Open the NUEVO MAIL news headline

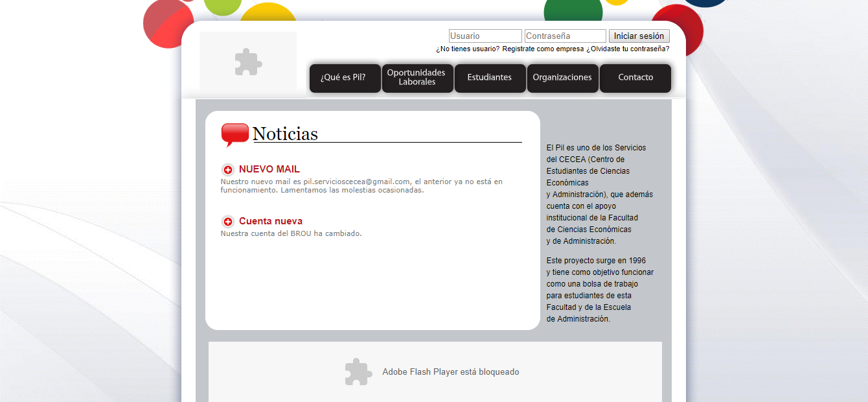pyautogui.click(x=269, y=169)
